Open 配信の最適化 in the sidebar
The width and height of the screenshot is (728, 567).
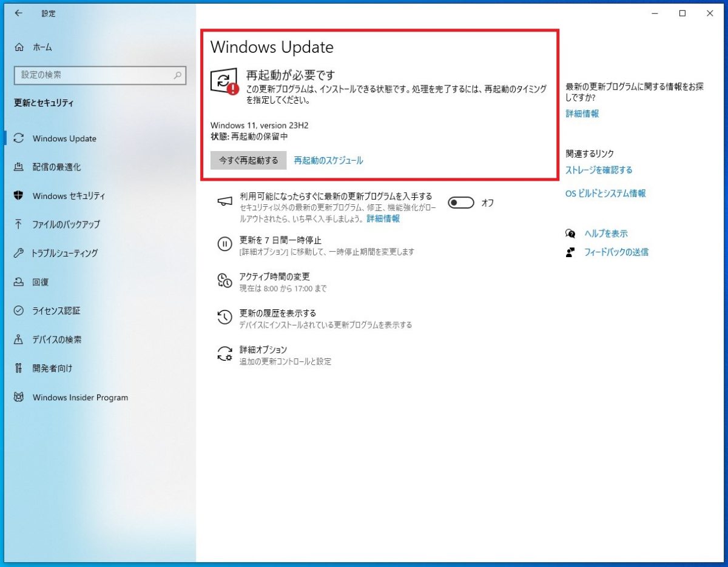[x=56, y=167]
